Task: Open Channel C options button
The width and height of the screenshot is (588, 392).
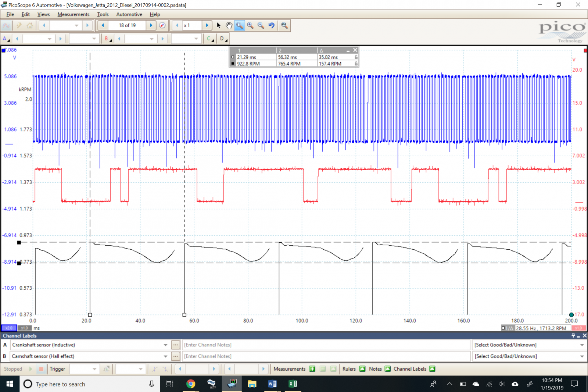Action: 210,39
